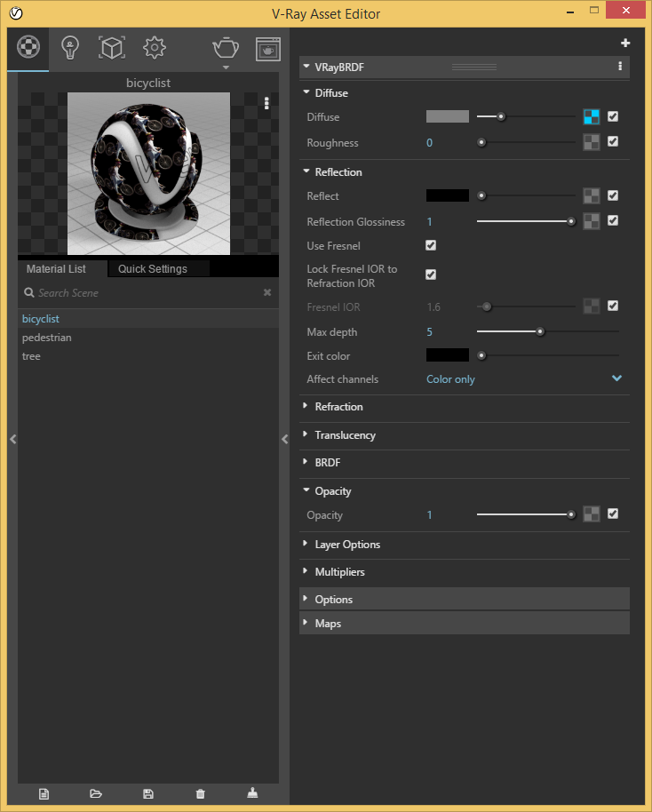This screenshot has width=652, height=812.
Task: Click in the Search Scene field
Action: tap(148, 292)
